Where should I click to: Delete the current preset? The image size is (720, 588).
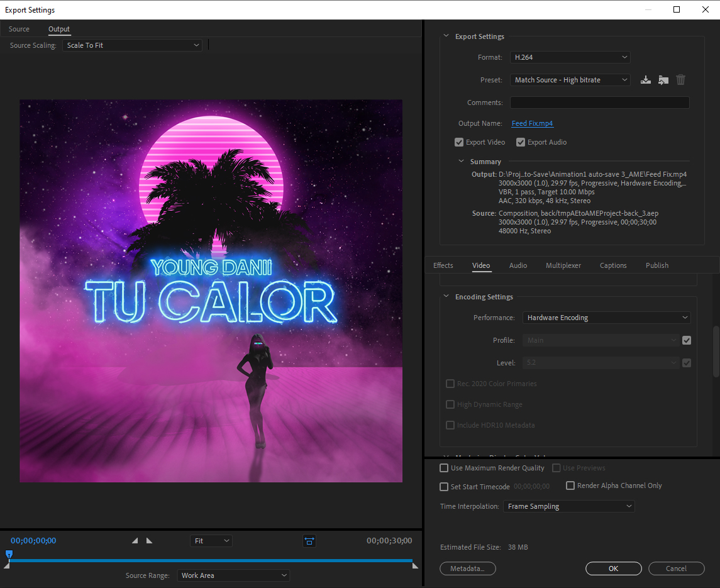point(680,80)
